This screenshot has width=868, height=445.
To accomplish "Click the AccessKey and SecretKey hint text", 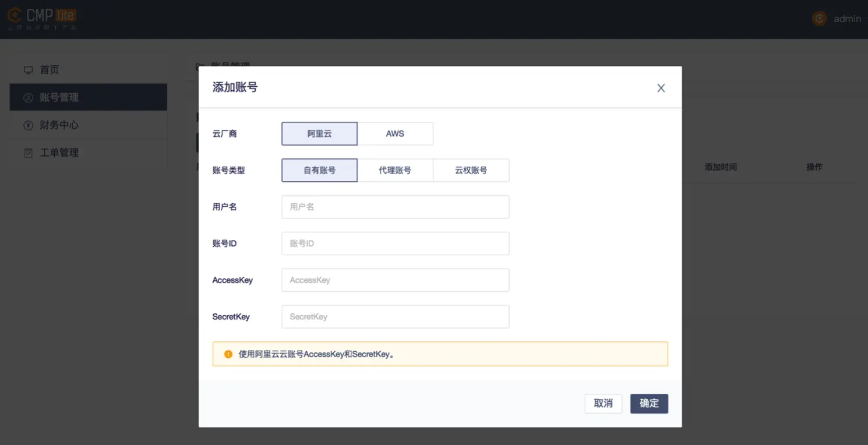I will pos(317,354).
